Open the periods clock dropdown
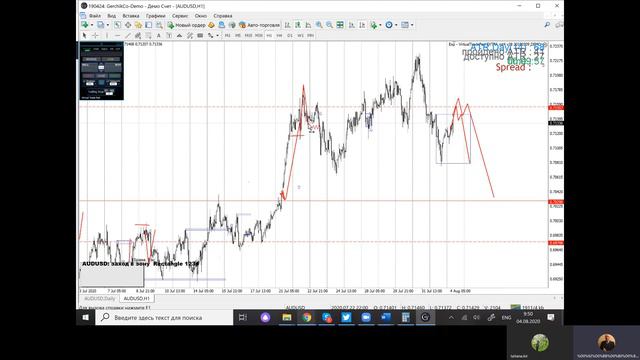 [392, 25]
